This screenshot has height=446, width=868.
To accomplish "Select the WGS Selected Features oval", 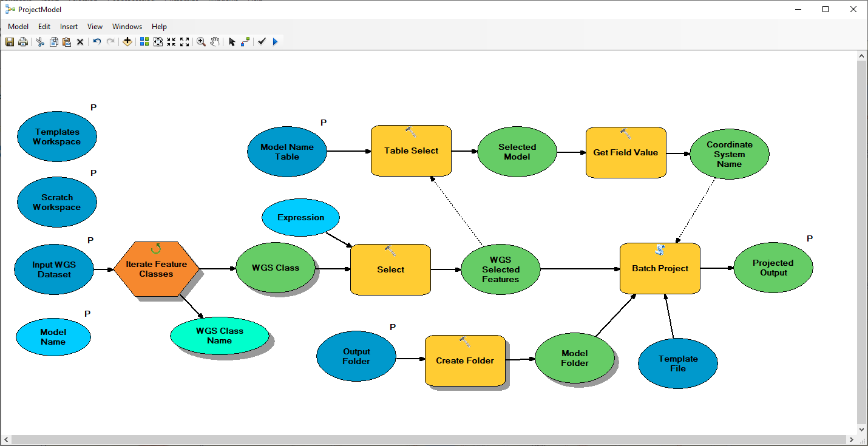I will [501, 269].
